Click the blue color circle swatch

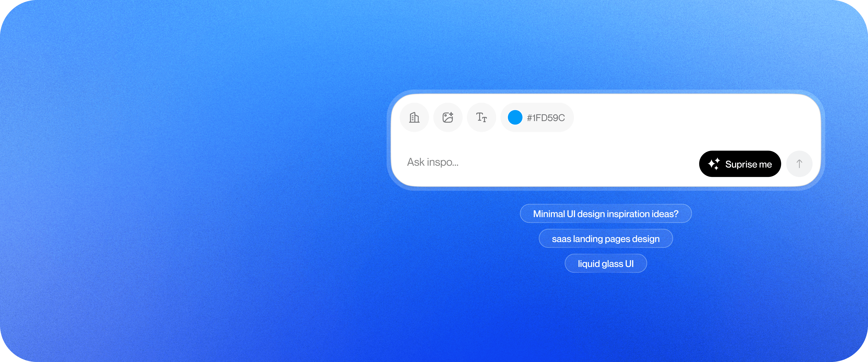tap(515, 117)
